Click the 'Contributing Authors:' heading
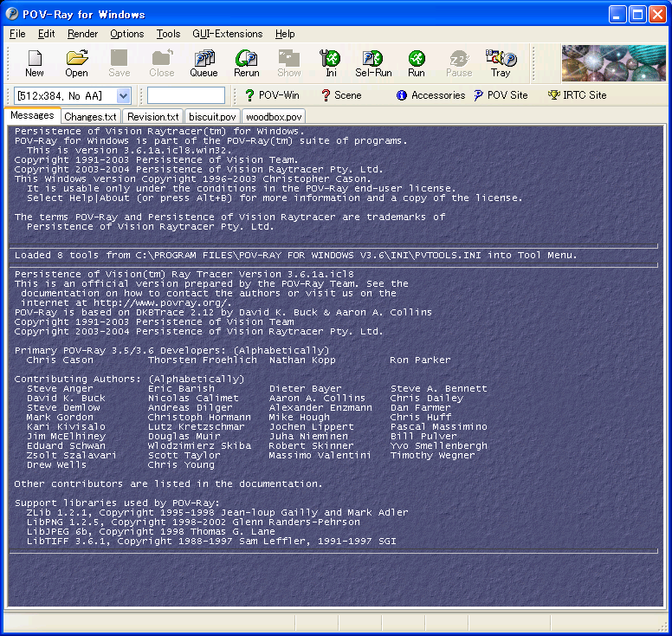 tap(78, 380)
